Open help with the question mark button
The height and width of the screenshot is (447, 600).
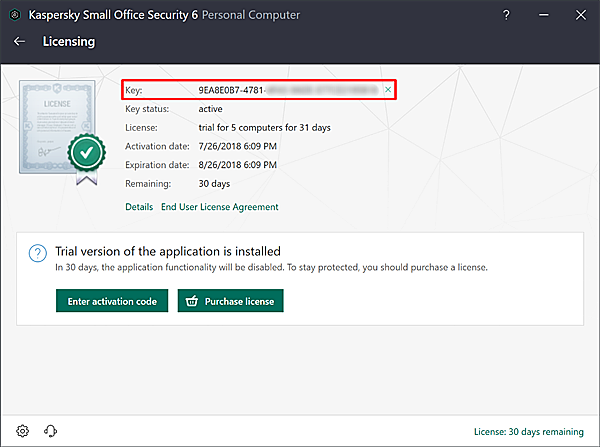510,16
